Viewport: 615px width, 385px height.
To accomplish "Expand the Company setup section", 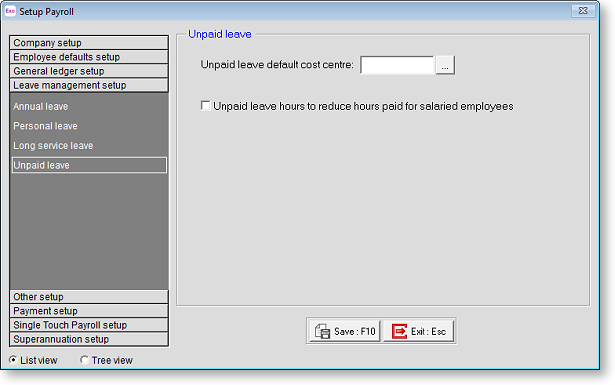I will pos(89,43).
